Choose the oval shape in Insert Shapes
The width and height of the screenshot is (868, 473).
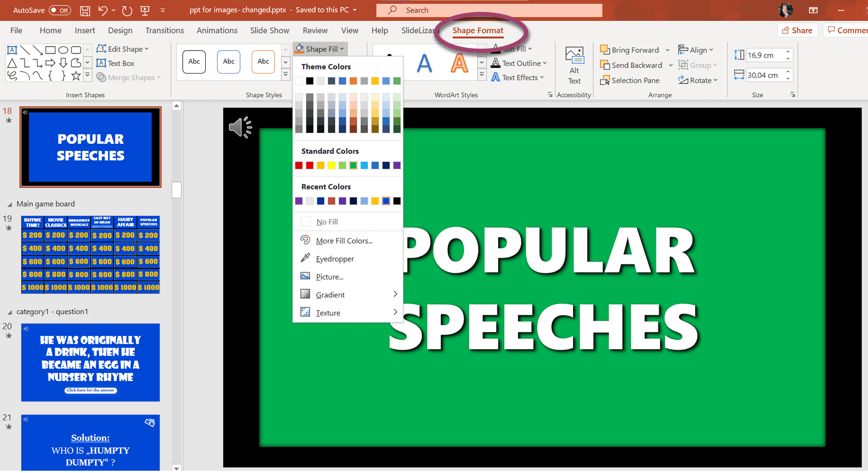click(64, 50)
